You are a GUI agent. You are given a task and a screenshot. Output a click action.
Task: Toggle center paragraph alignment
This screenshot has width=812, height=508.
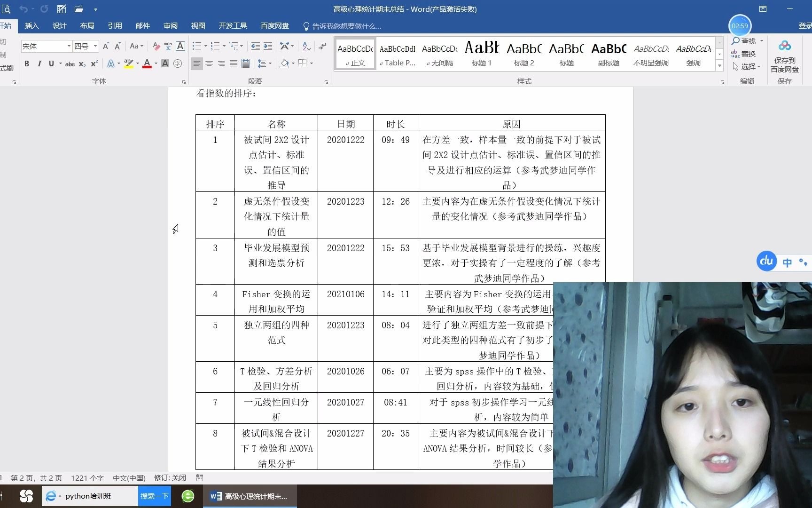pyautogui.click(x=209, y=63)
